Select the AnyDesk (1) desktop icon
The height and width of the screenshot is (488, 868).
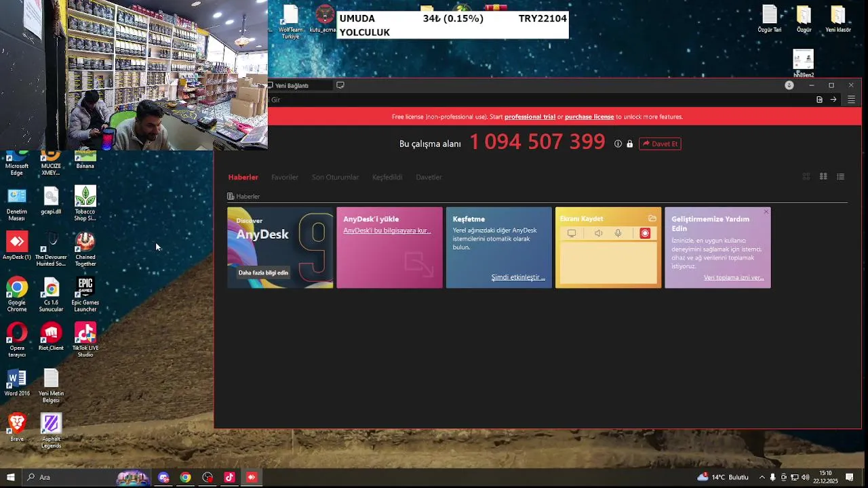[17, 246]
